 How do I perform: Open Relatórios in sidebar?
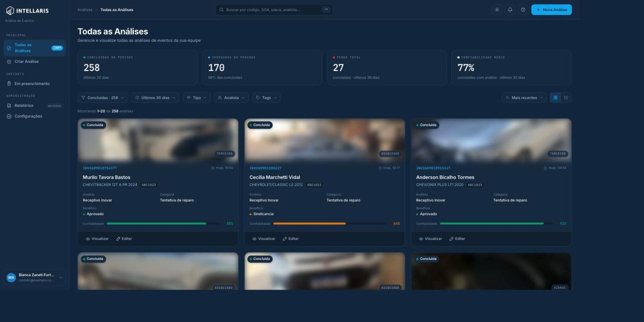(x=34, y=105)
